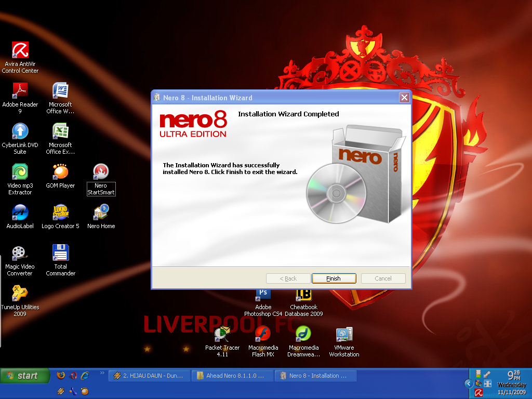Screen dimensions: 532x399
Task: Click the Avira umbrella icon in tray
Action: click(478, 393)
